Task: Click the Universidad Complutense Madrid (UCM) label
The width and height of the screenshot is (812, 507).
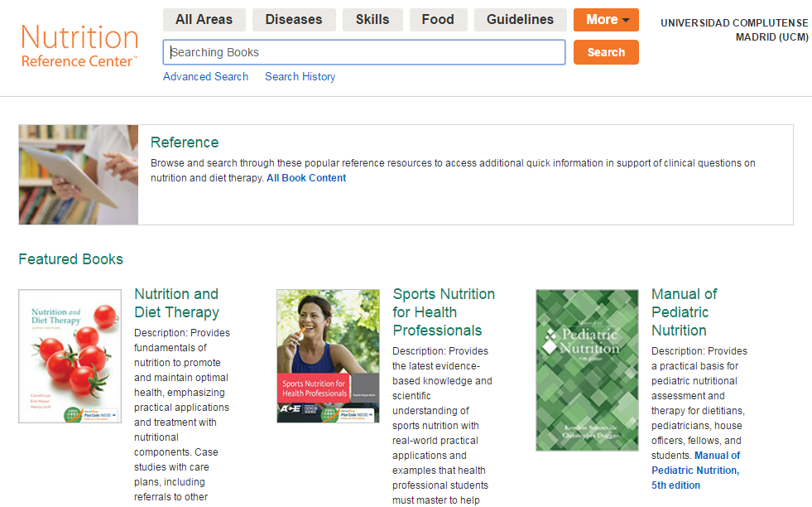Action: tap(734, 30)
